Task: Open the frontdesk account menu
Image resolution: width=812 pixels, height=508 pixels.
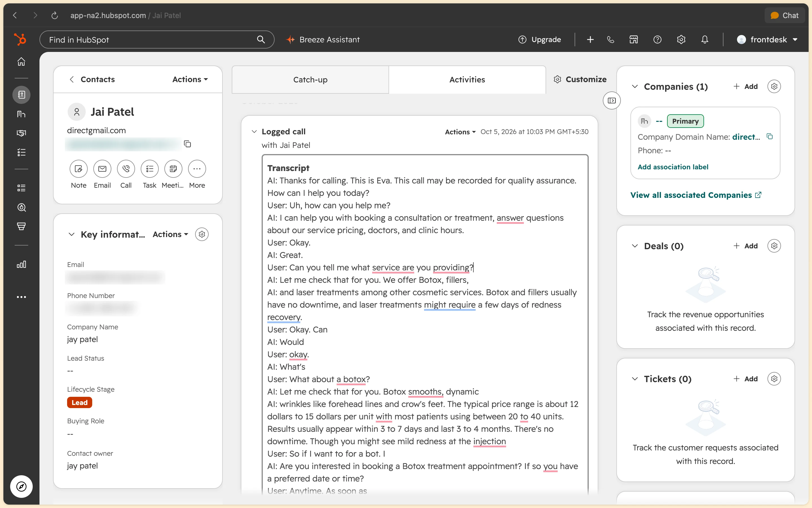Action: pyautogui.click(x=767, y=40)
